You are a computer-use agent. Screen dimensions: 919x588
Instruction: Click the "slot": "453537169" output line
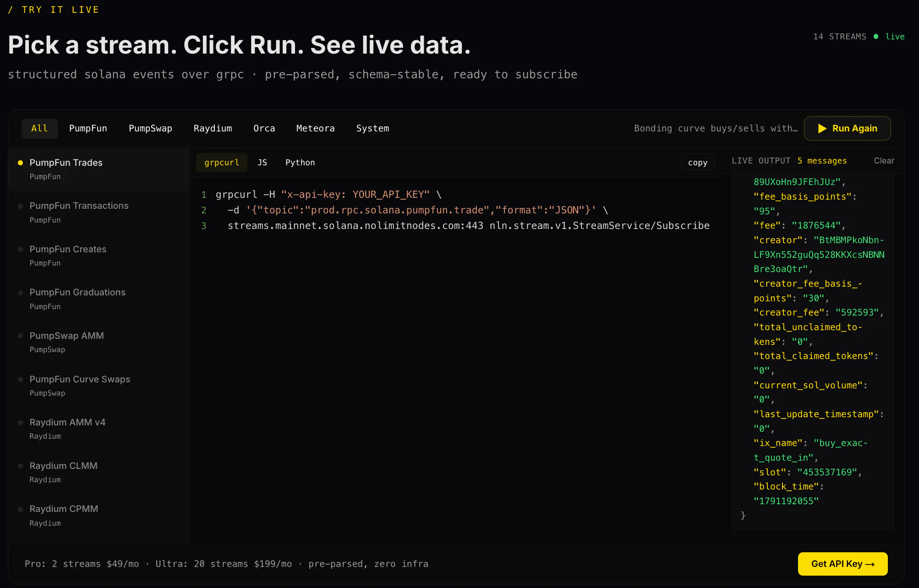tap(808, 472)
